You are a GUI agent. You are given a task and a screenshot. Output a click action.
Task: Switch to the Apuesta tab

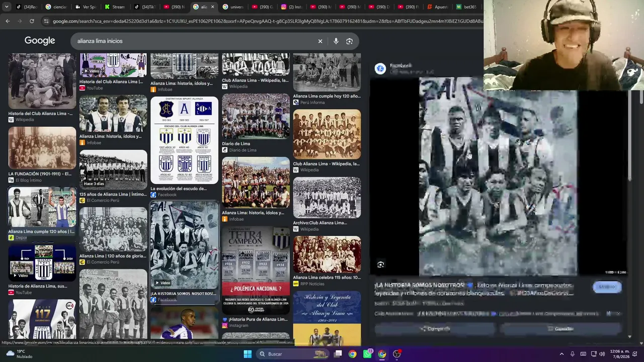(438, 7)
